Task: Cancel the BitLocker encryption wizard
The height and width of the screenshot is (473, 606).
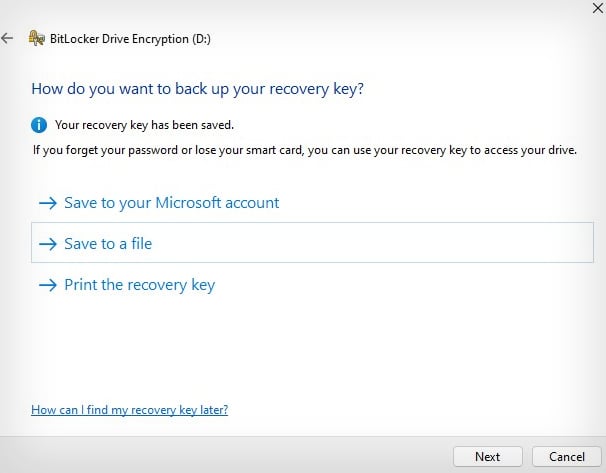Action: click(x=567, y=457)
